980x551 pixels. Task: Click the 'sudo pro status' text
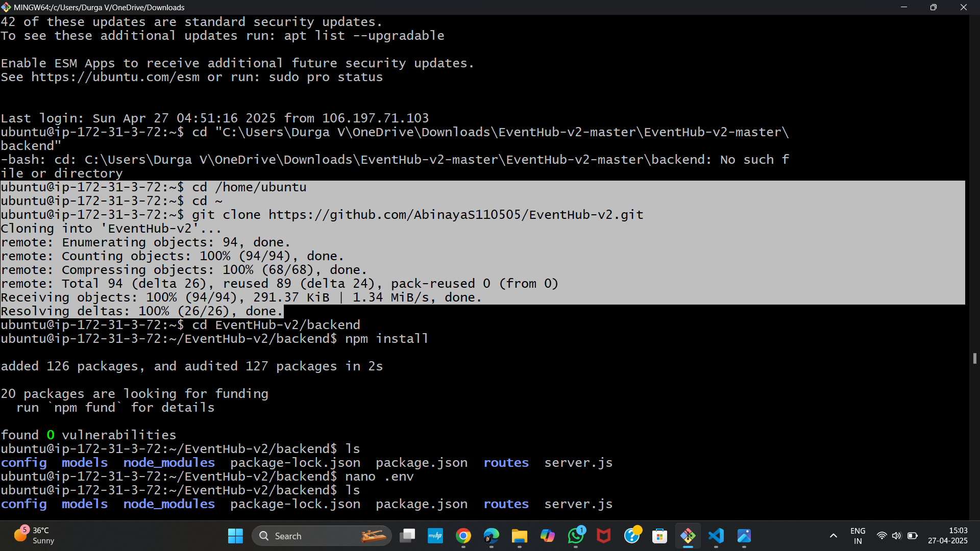click(x=326, y=77)
